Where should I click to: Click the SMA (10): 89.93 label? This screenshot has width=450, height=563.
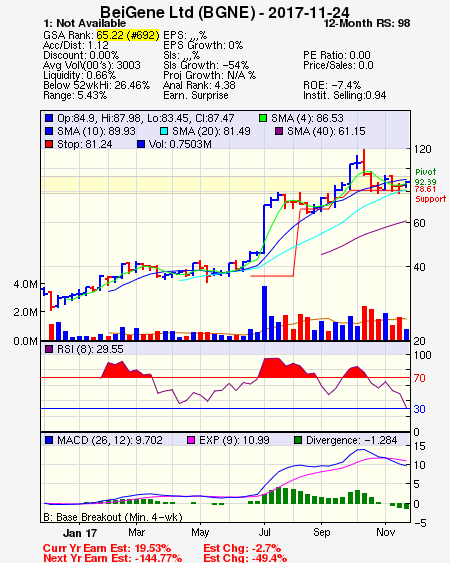click(x=96, y=131)
